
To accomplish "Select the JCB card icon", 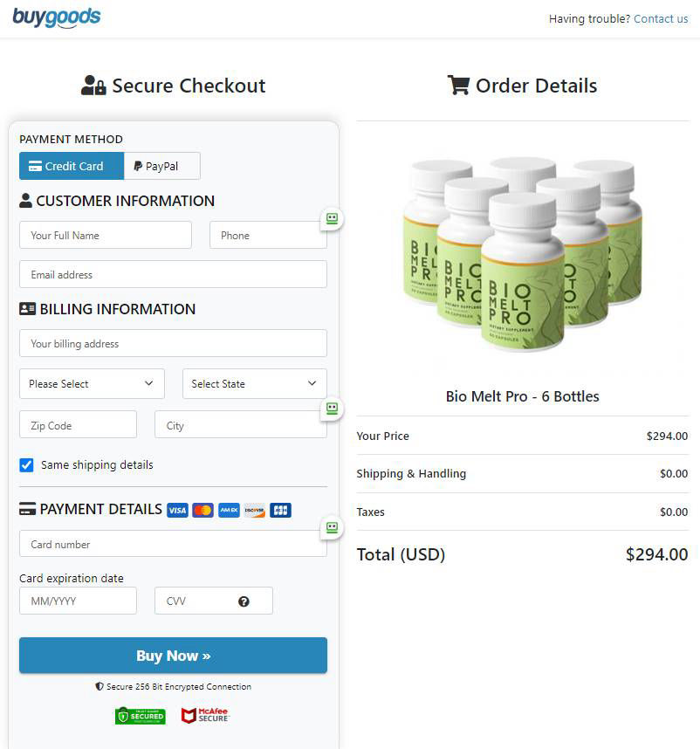I will tap(280, 510).
